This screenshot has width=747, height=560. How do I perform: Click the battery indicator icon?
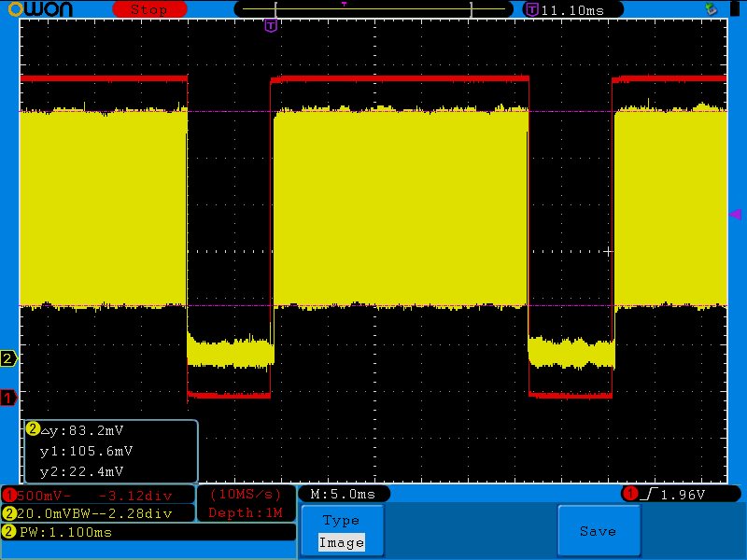coord(736,8)
